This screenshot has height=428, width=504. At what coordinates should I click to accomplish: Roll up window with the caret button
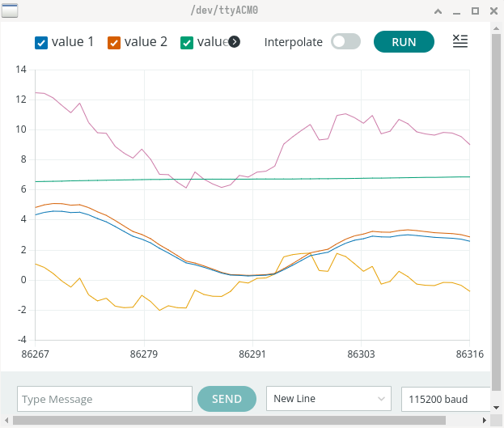pos(438,11)
